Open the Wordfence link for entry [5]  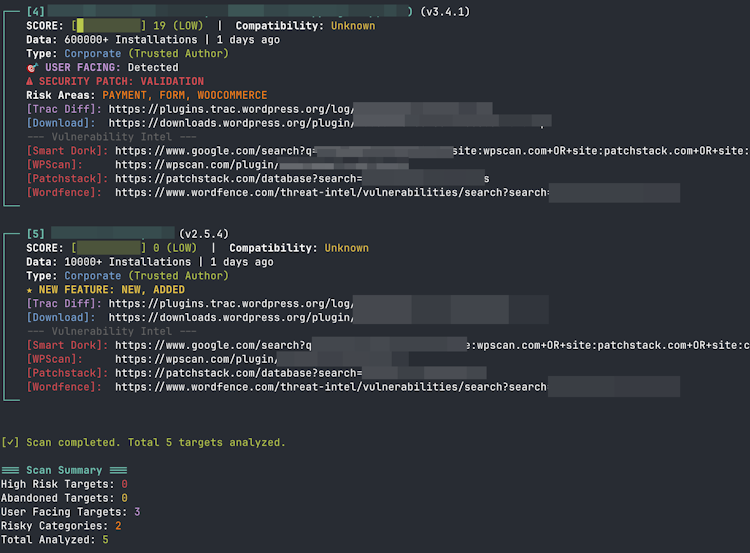tap(397, 387)
